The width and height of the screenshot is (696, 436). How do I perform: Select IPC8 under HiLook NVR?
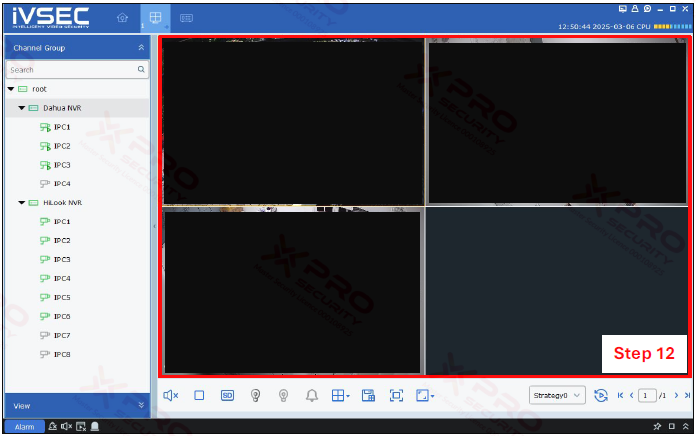tap(62, 354)
